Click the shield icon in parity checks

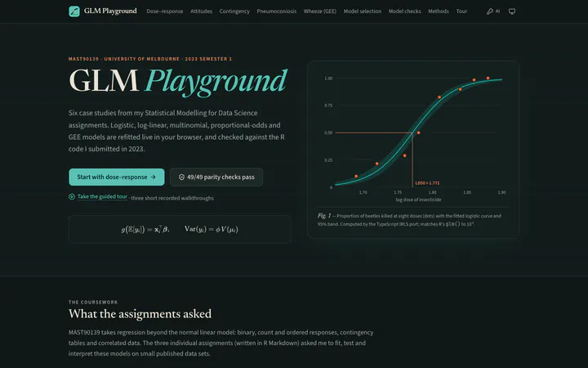181,177
